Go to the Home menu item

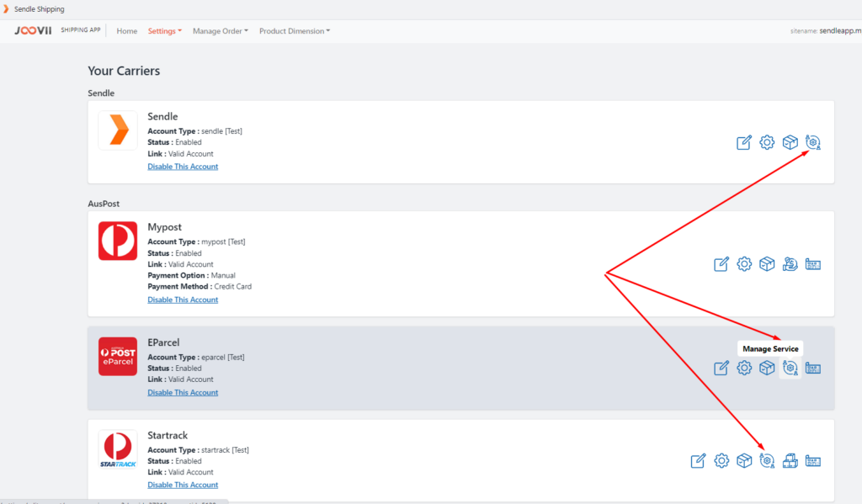click(x=127, y=31)
